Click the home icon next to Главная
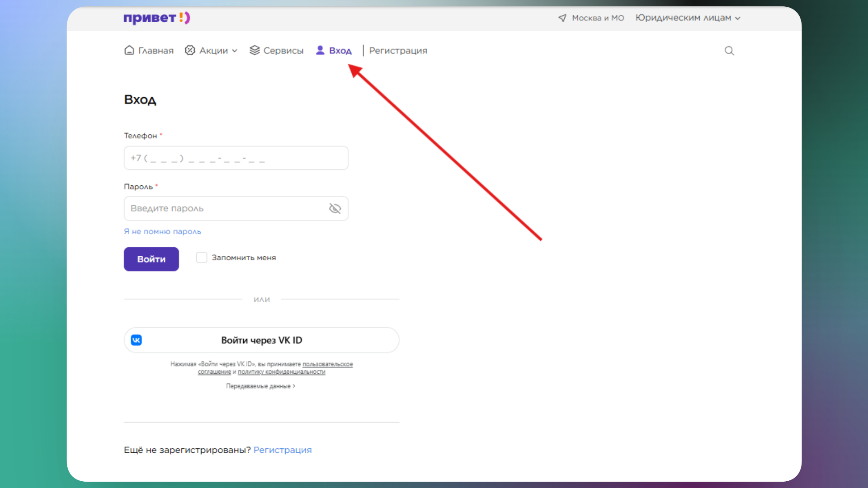868x488 pixels. [129, 51]
